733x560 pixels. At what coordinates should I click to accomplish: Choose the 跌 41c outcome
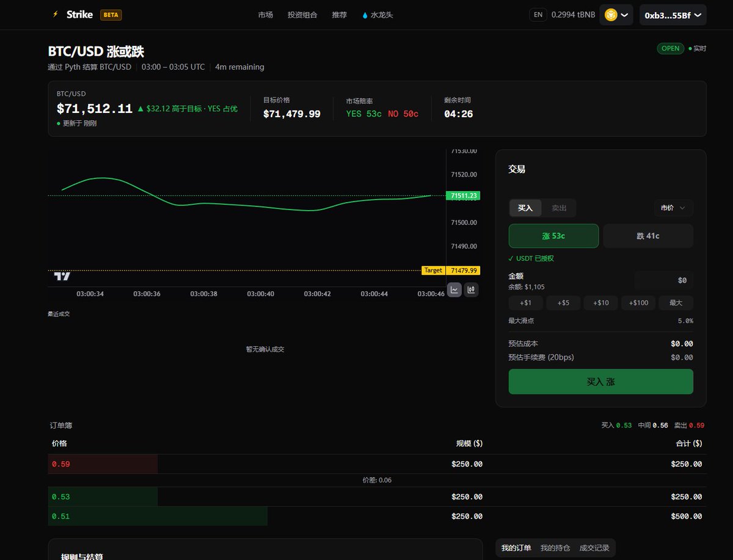tap(648, 236)
